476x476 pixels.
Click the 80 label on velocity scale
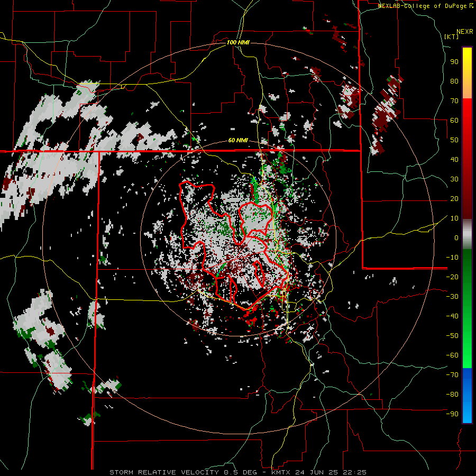click(x=454, y=81)
